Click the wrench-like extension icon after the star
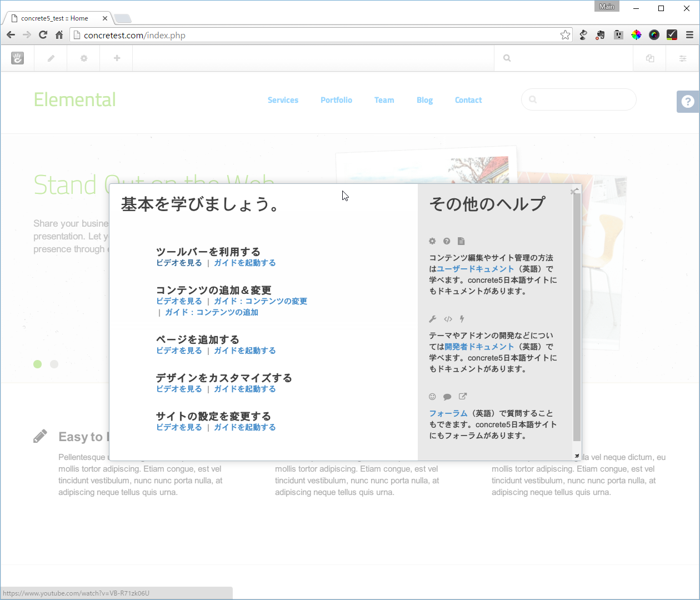700x600 pixels. click(583, 35)
